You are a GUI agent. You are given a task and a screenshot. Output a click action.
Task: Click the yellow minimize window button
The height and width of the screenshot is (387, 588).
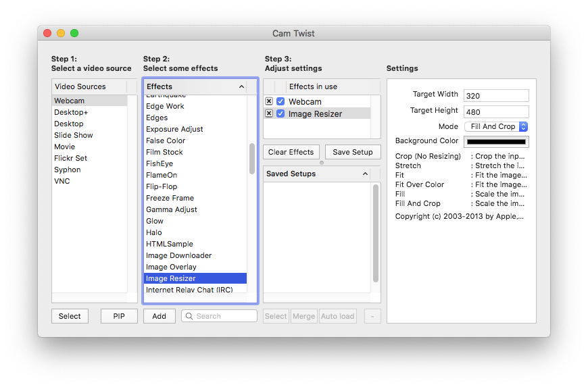[61, 33]
